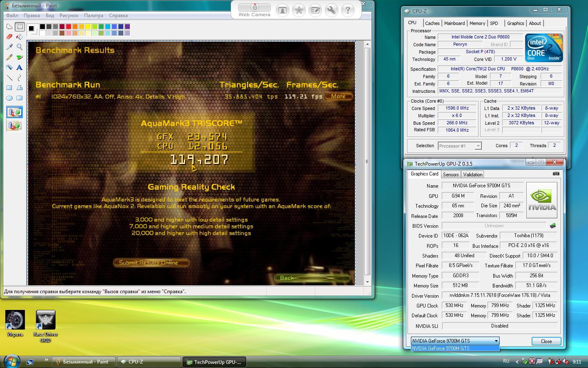The width and height of the screenshot is (588, 368).
Task: Select the Airbrush spray tool
Action: (x=9, y=67)
